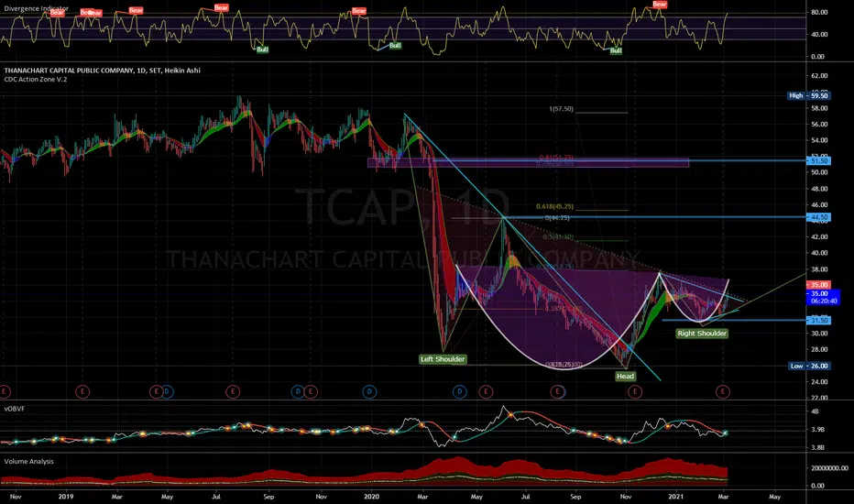Click the 2020 label on time axis
The image size is (854, 504).
371,497
